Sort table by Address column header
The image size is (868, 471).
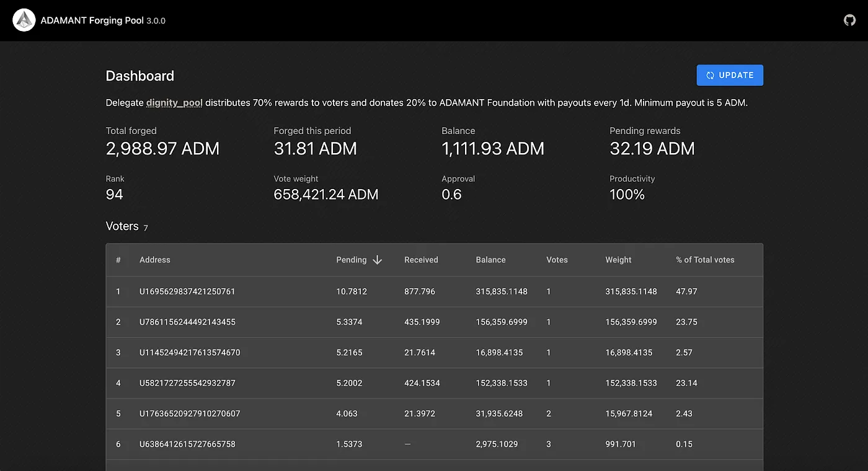155,260
